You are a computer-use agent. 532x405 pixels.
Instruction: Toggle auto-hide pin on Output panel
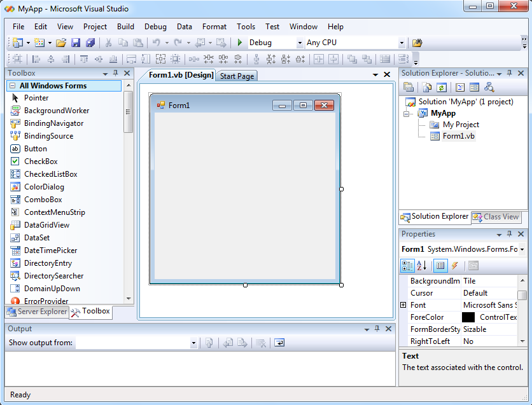coord(377,329)
